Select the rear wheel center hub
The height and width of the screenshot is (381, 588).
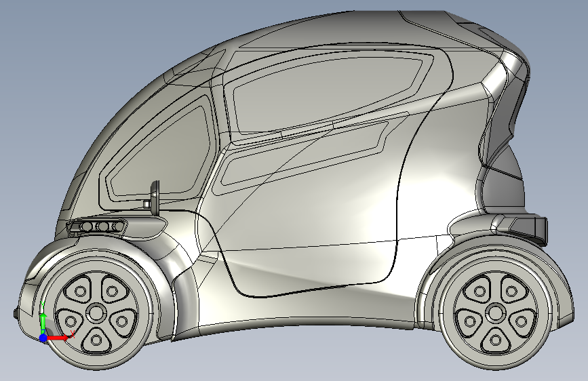pos(496,313)
